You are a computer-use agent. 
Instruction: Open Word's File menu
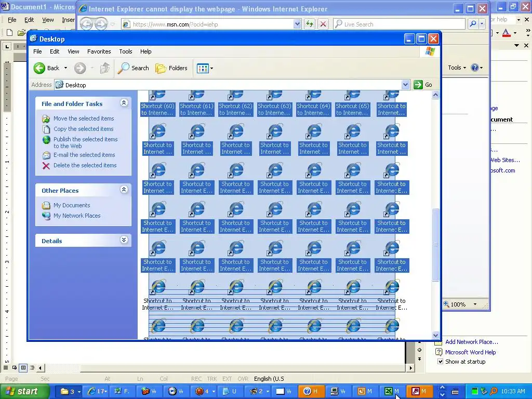pos(12,20)
